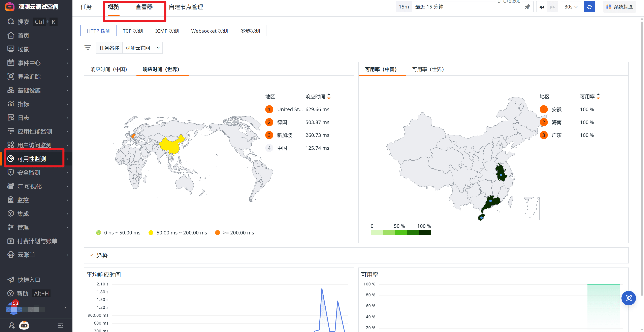Screen dimensions: 644x332
Task: Click the refresh icon button
Action: click(x=589, y=7)
